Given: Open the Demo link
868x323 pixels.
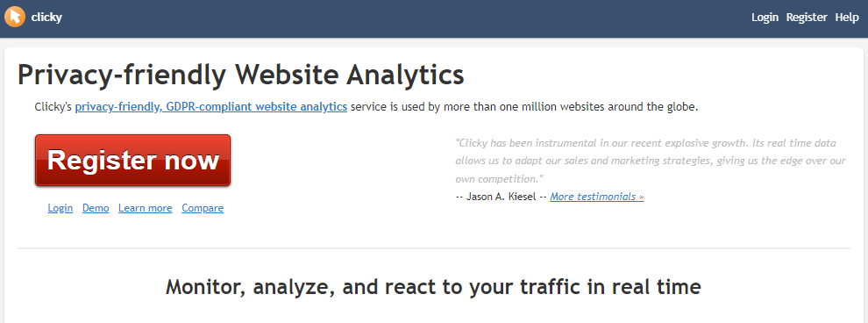Looking at the screenshot, I should [x=96, y=208].
